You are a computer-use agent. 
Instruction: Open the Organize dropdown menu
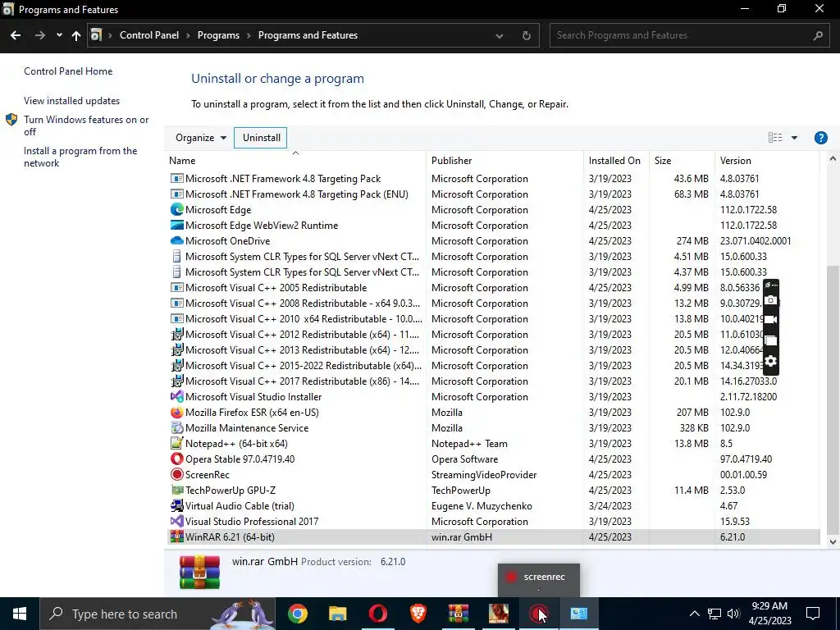click(x=201, y=138)
